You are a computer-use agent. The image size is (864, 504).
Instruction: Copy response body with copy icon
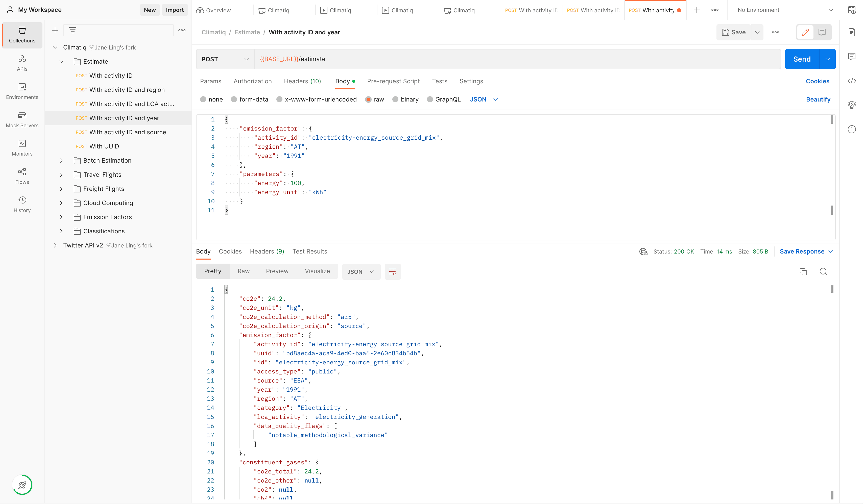803,272
